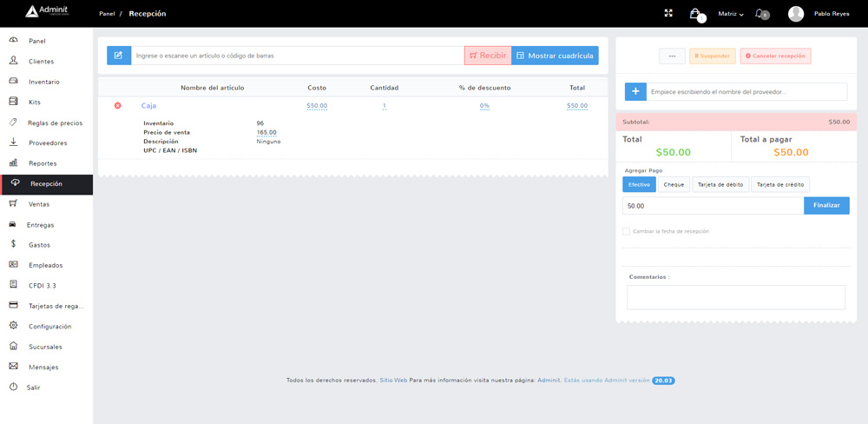Click the Comentarios text box
868x424 pixels.
click(x=735, y=297)
